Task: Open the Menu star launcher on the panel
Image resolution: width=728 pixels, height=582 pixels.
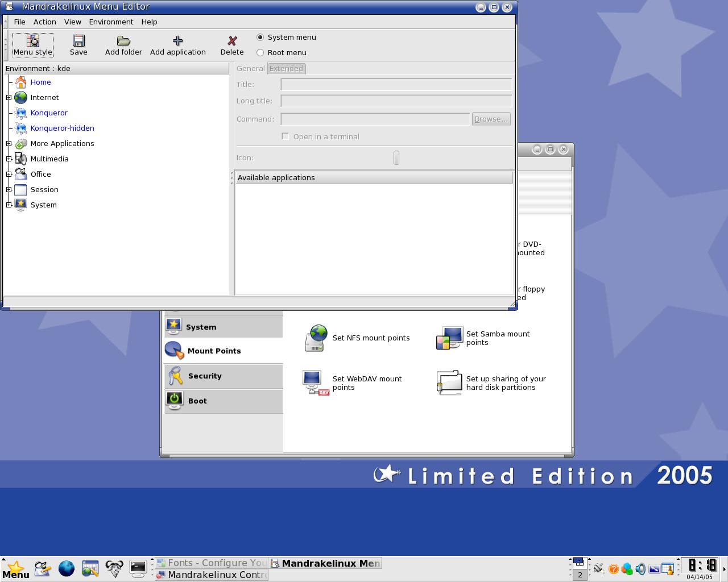Action: pos(15,569)
